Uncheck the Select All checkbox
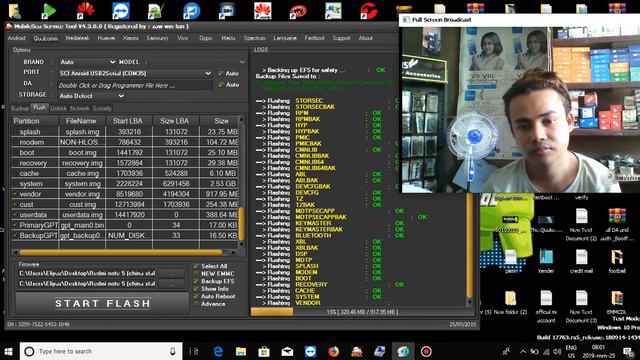This screenshot has width=640, height=360. (196, 266)
